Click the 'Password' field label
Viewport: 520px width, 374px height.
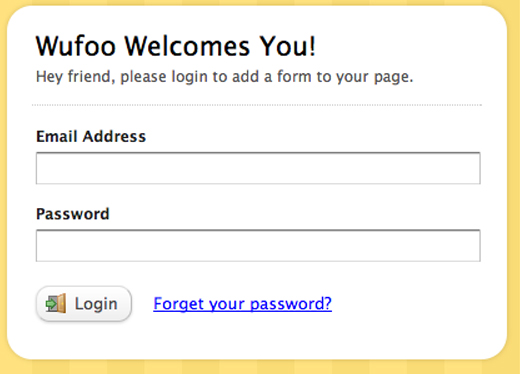tap(73, 214)
